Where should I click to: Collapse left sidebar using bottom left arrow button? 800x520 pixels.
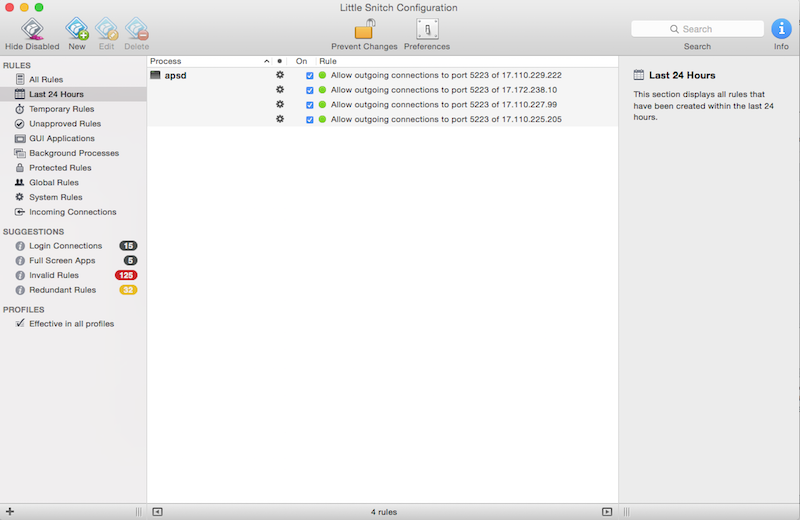pyautogui.click(x=157, y=511)
